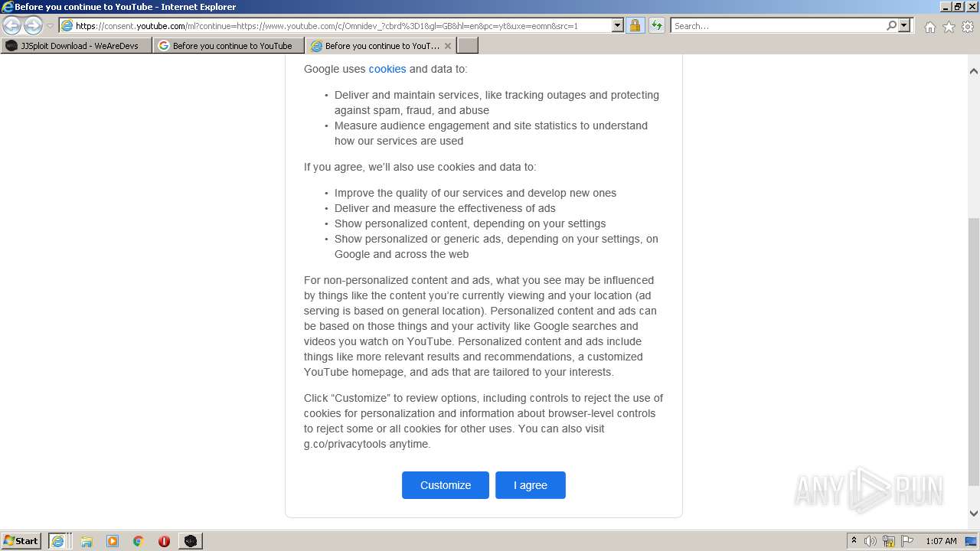
Task: Open Favorites star icon
Action: pyautogui.click(x=949, y=27)
